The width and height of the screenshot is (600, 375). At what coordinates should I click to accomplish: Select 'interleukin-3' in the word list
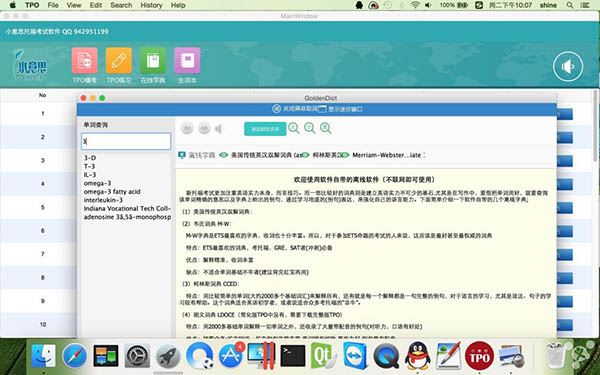click(x=103, y=200)
